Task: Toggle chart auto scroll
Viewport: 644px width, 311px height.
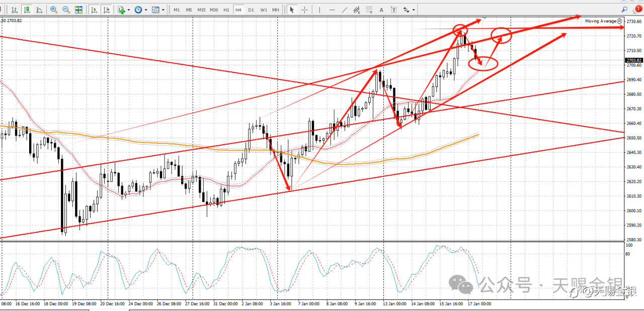Action: [x=94, y=10]
